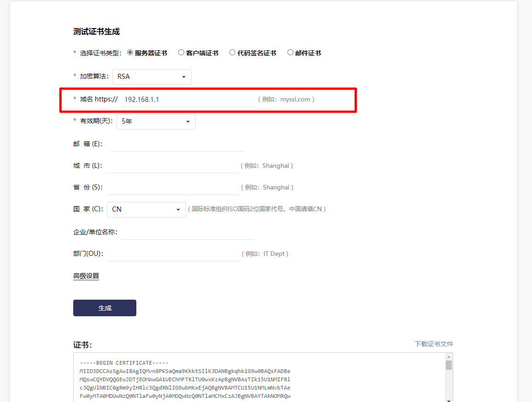The height and width of the screenshot is (402, 532).
Task: Open the 有效期 5年 dropdown
Action: click(x=156, y=122)
